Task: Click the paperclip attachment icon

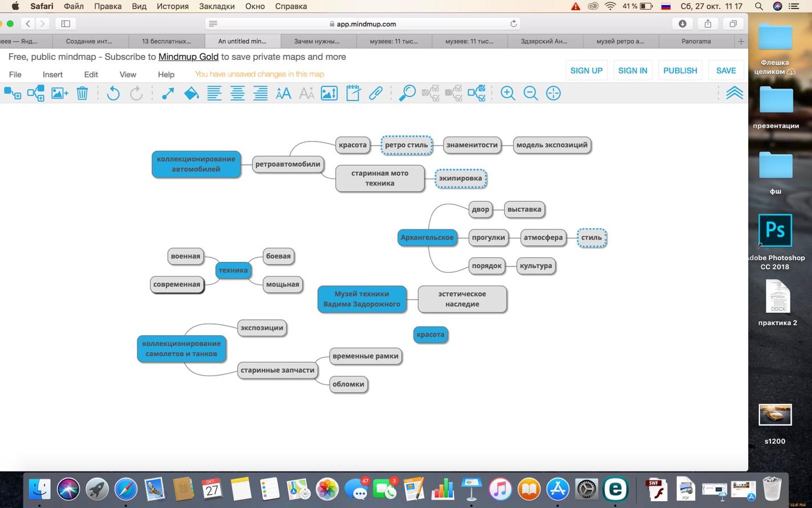Action: [375, 93]
